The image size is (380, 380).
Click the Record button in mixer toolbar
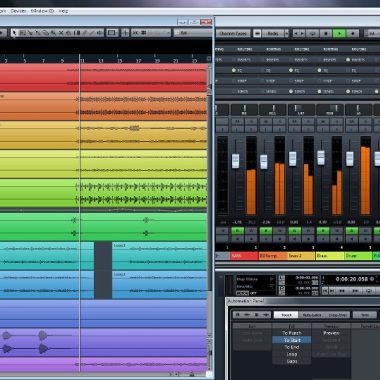[353, 33]
